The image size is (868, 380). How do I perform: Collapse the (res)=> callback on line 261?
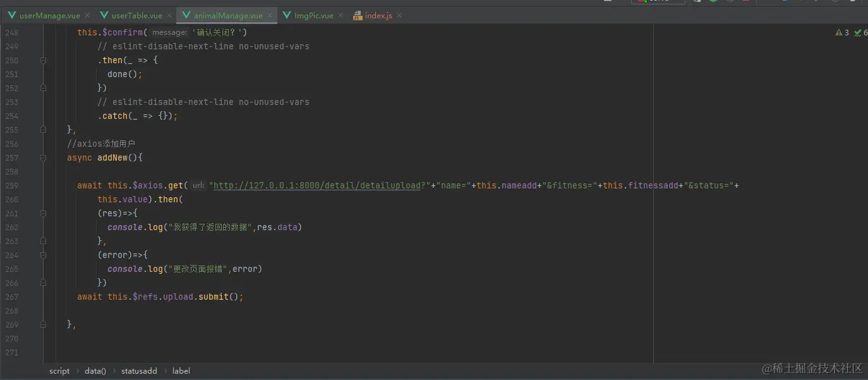43,213
